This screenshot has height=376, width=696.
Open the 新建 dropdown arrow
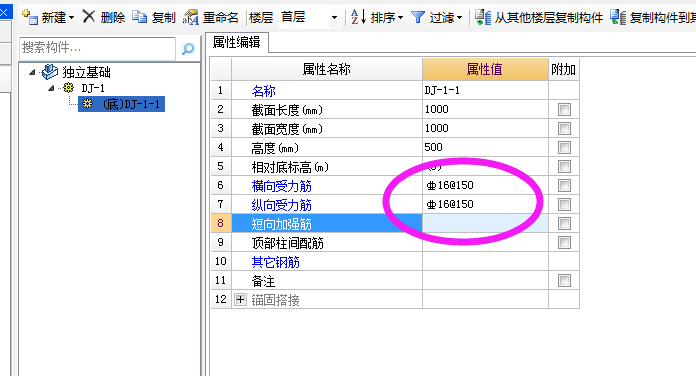(x=71, y=18)
